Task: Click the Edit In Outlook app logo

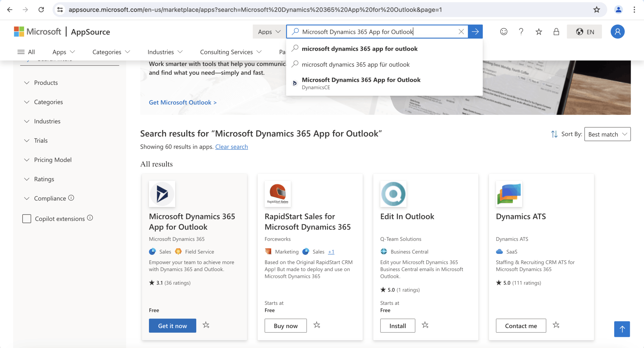Action: coord(393,194)
